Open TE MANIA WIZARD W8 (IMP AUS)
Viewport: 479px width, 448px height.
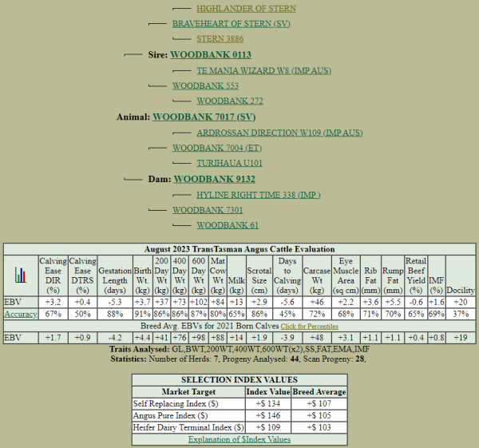click(x=264, y=71)
